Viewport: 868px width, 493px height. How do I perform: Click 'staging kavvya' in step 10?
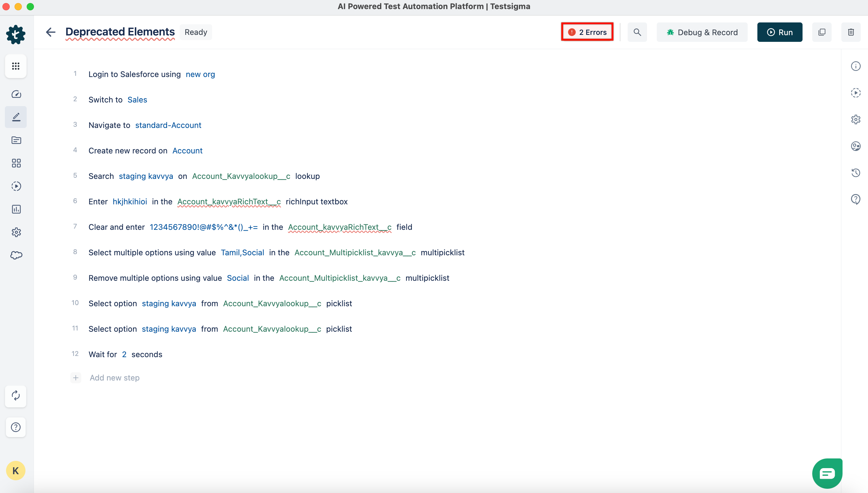tap(169, 304)
